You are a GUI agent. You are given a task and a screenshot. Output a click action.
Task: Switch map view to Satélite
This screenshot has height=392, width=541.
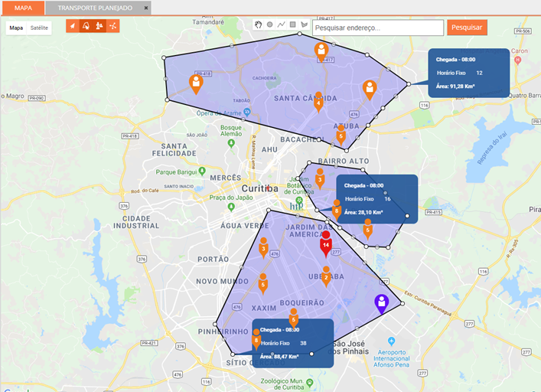coord(39,28)
